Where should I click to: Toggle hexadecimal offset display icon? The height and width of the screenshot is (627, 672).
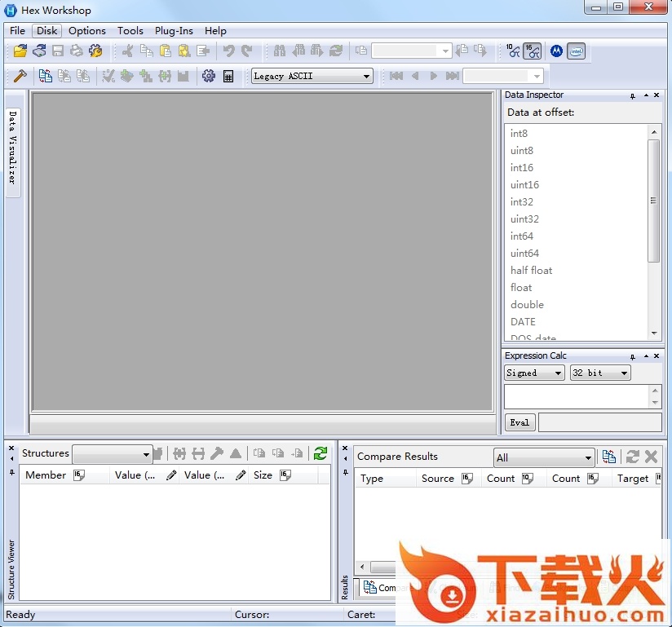[533, 51]
